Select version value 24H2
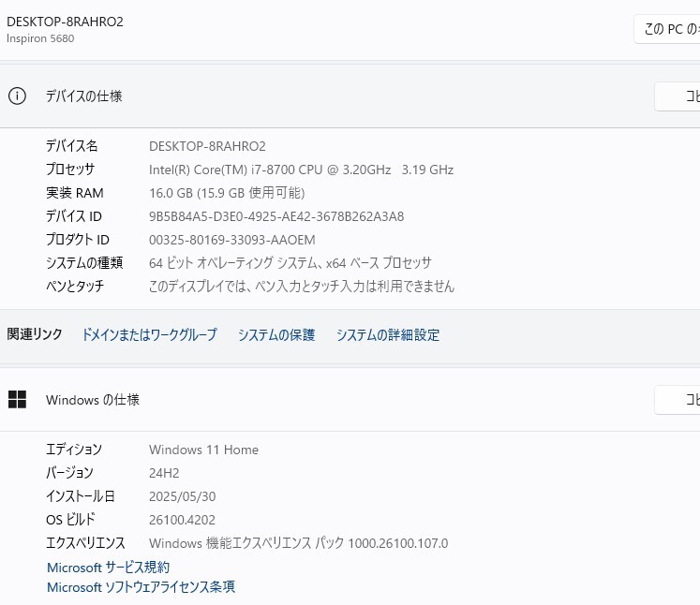Image resolution: width=700 pixels, height=605 pixels. [x=164, y=473]
